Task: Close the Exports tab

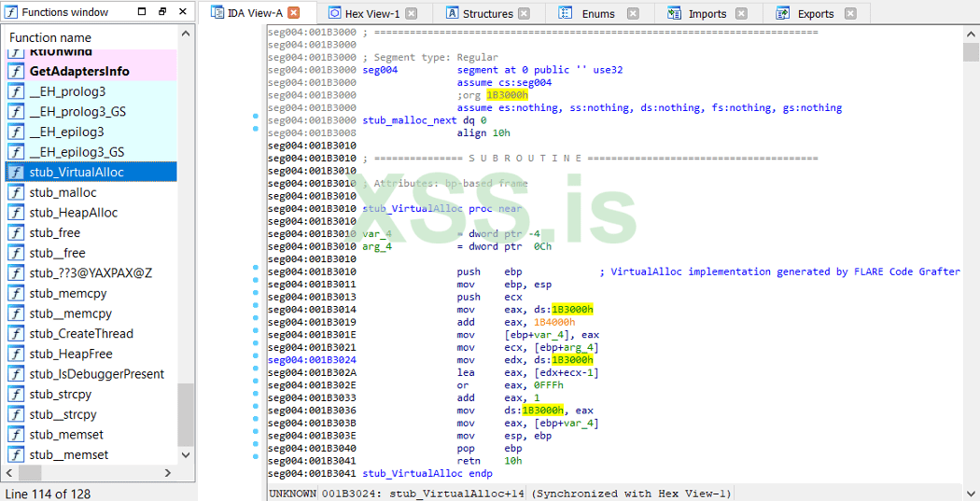Action: (850, 14)
